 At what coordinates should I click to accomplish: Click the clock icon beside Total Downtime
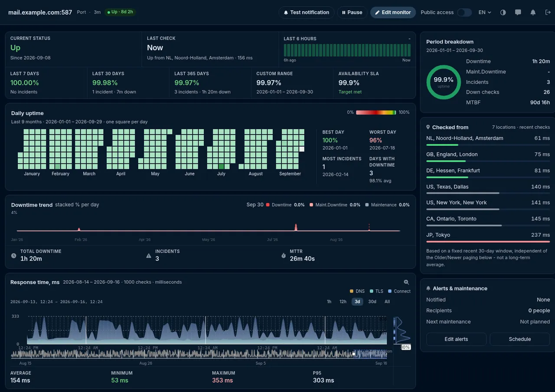14,255
